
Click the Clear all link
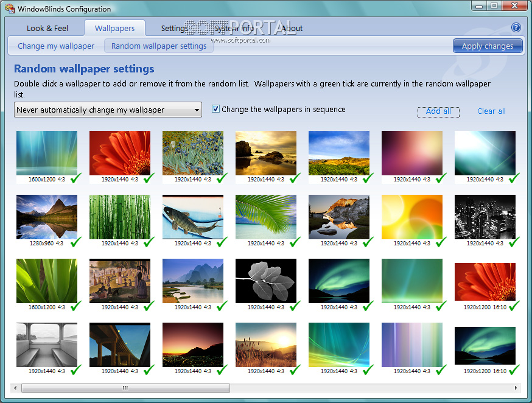click(x=491, y=111)
